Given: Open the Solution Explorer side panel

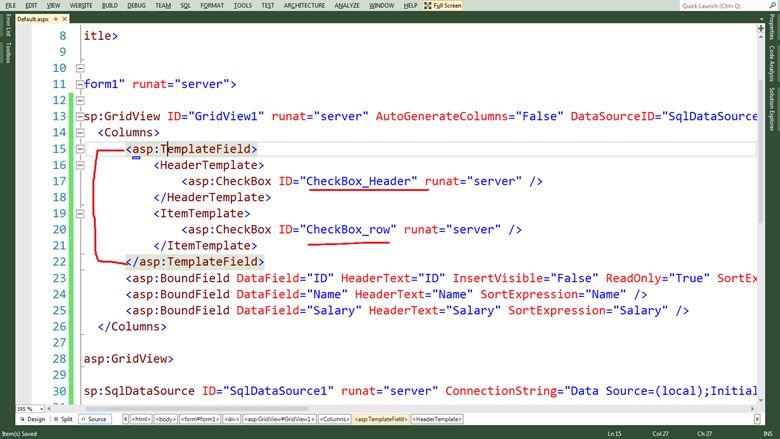Looking at the screenshot, I should pyautogui.click(x=772, y=109).
